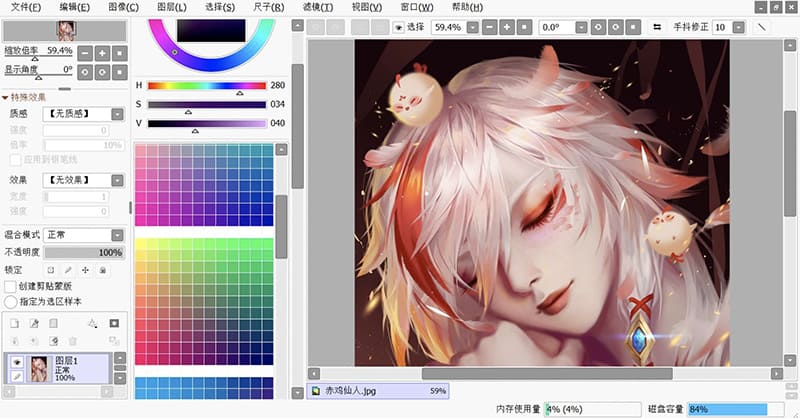
Task: Open the 质感 texture dropdown
Action: pos(118,114)
